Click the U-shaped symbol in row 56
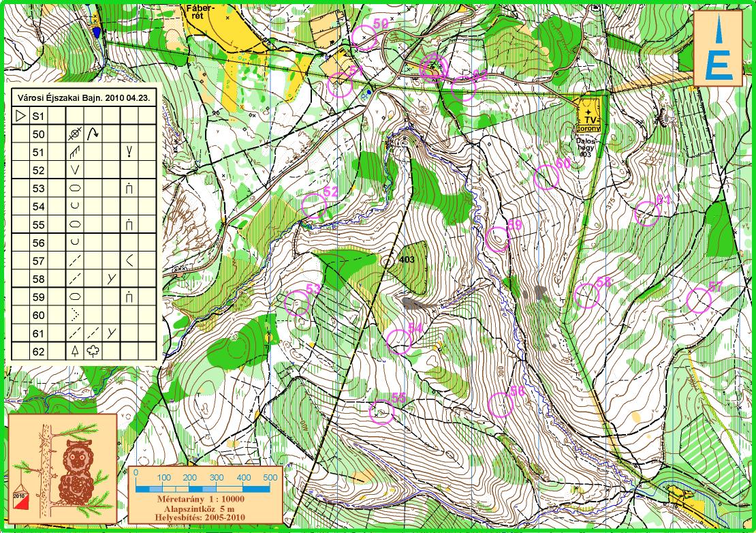Screen dimensions: 756x533 pos(75,243)
